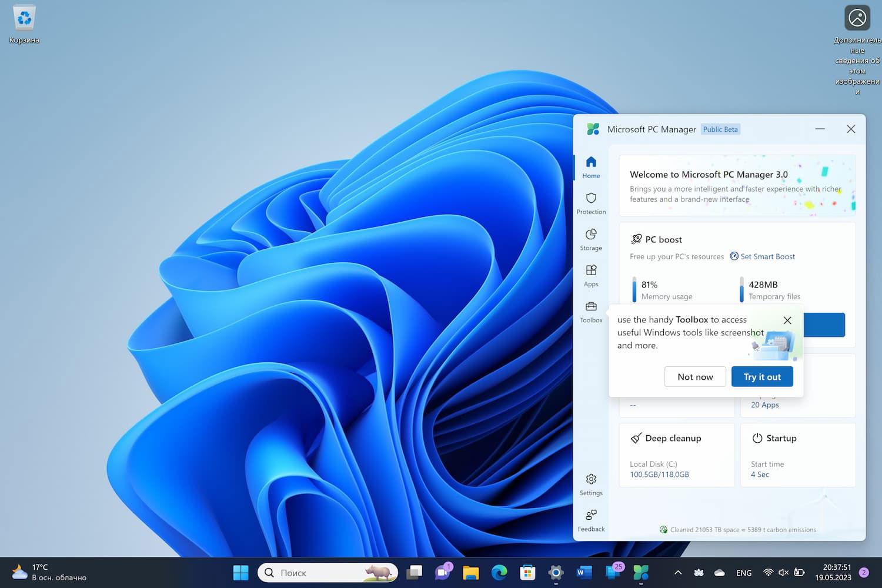Switch the ENG input language

pyautogui.click(x=744, y=573)
